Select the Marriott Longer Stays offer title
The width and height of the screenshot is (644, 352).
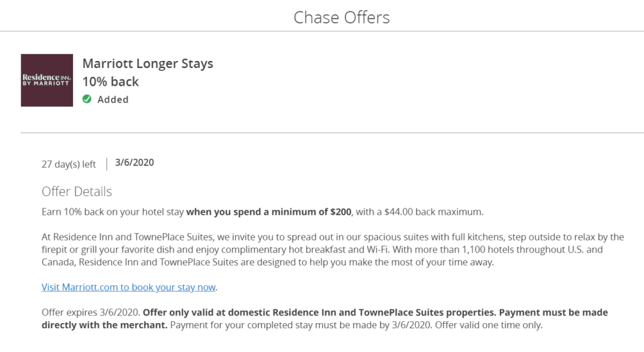click(148, 64)
